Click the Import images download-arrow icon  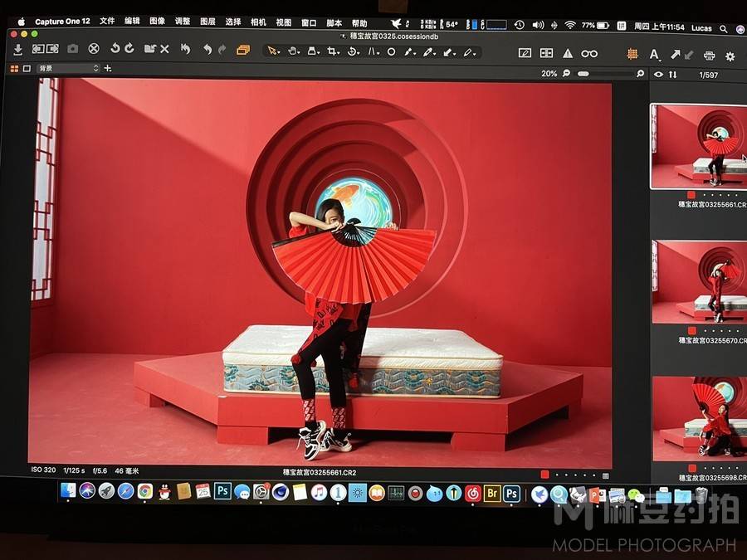[18, 49]
